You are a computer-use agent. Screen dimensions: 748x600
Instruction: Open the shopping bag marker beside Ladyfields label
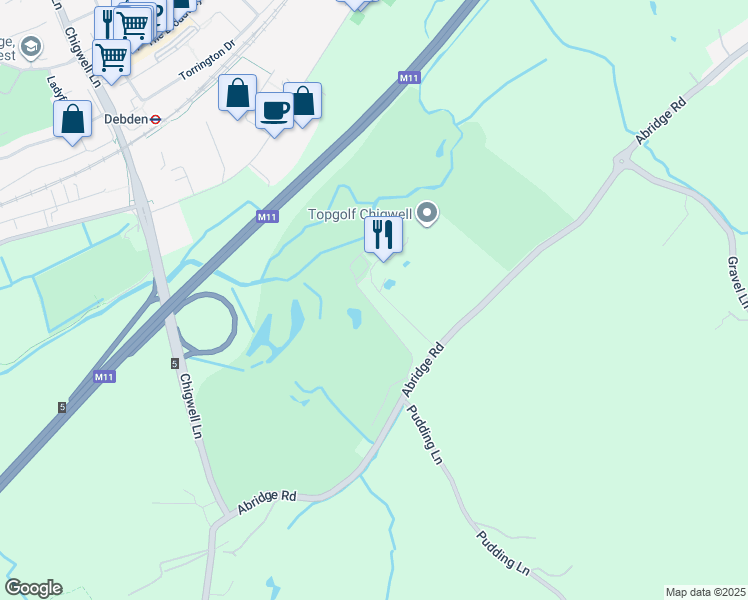tap(73, 120)
